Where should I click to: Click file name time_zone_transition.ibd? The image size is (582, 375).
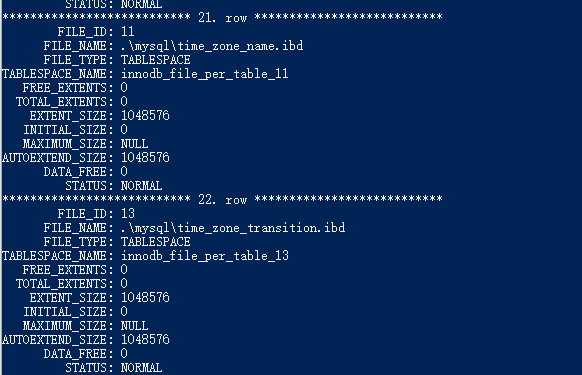pos(233,228)
